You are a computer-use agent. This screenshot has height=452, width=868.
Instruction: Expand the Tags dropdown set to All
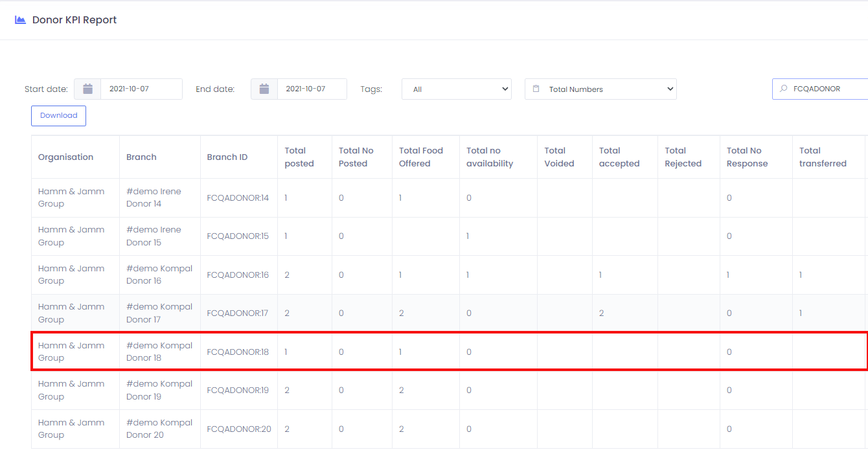click(456, 89)
